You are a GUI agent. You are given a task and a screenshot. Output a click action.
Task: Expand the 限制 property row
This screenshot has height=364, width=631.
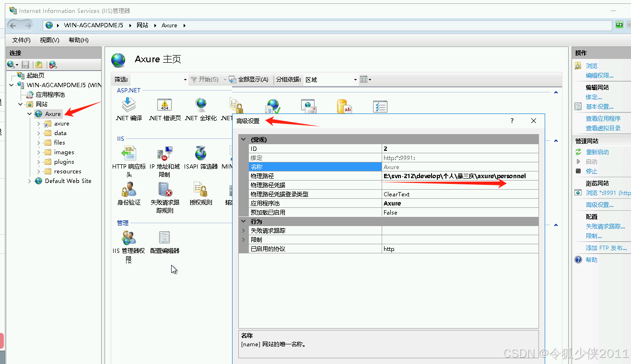point(244,239)
